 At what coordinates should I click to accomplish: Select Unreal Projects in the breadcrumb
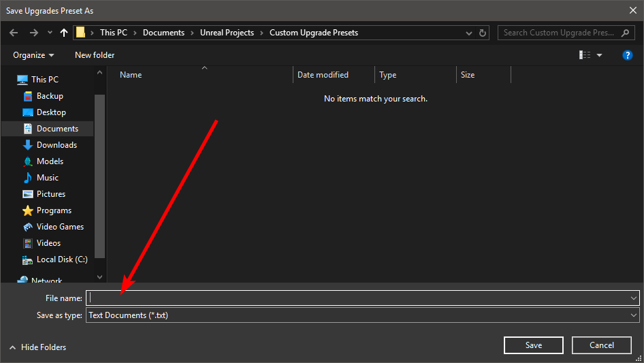tap(227, 33)
